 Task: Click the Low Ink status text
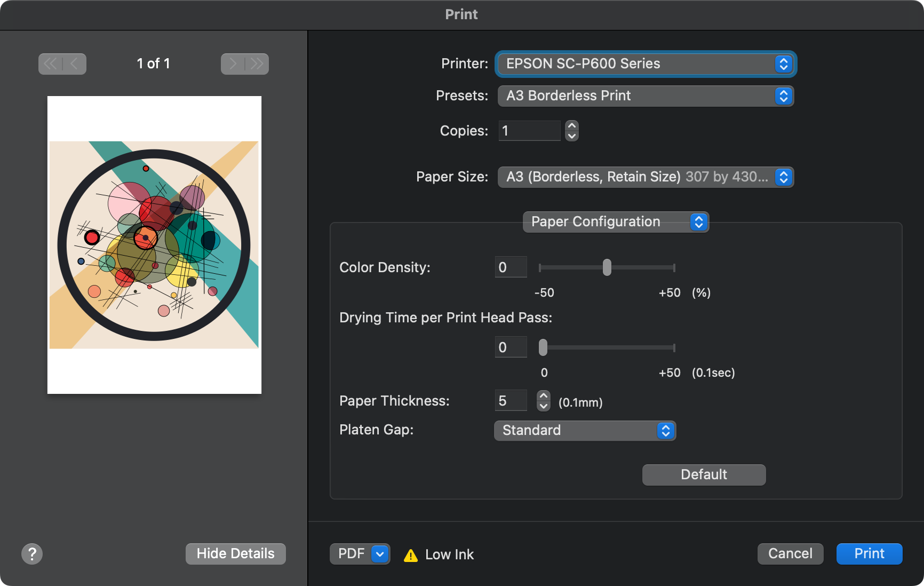point(449,555)
